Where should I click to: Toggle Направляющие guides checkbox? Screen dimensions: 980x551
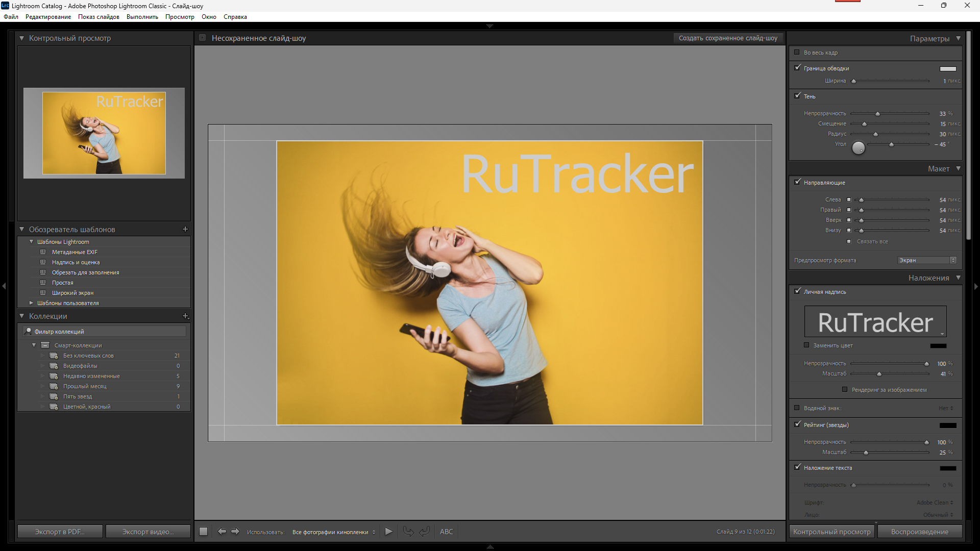(797, 182)
